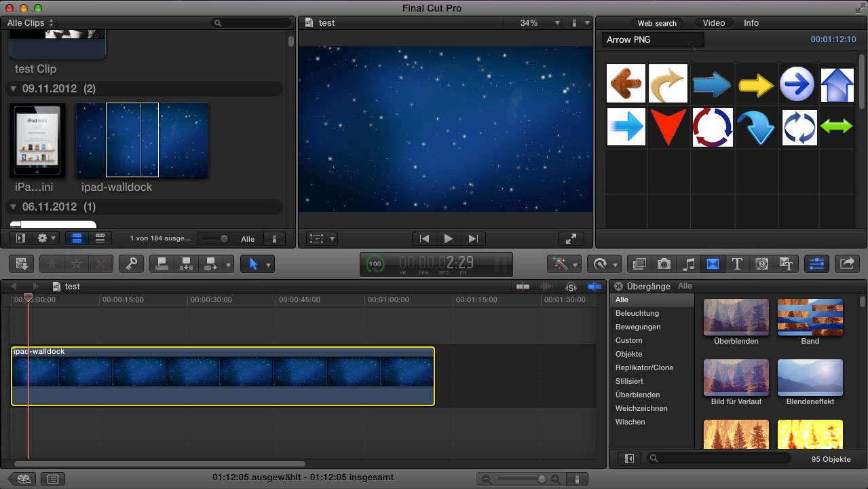Switch the clip browser to list view
Image resolution: width=868 pixels, height=489 pixels.
coord(100,238)
